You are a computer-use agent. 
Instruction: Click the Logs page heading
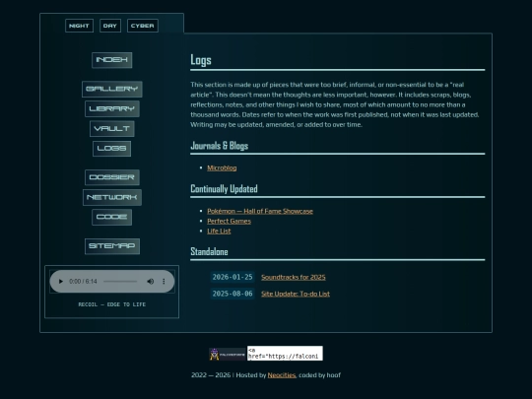(201, 60)
